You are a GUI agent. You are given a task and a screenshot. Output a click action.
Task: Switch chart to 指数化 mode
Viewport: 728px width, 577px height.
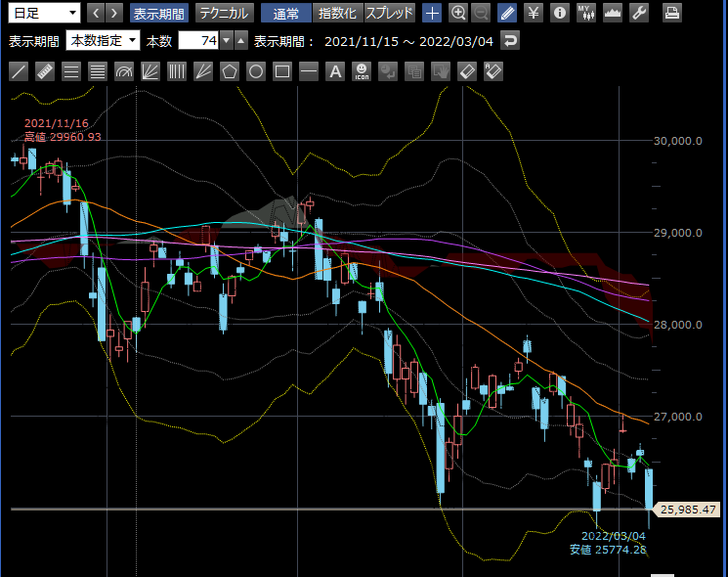(x=337, y=13)
